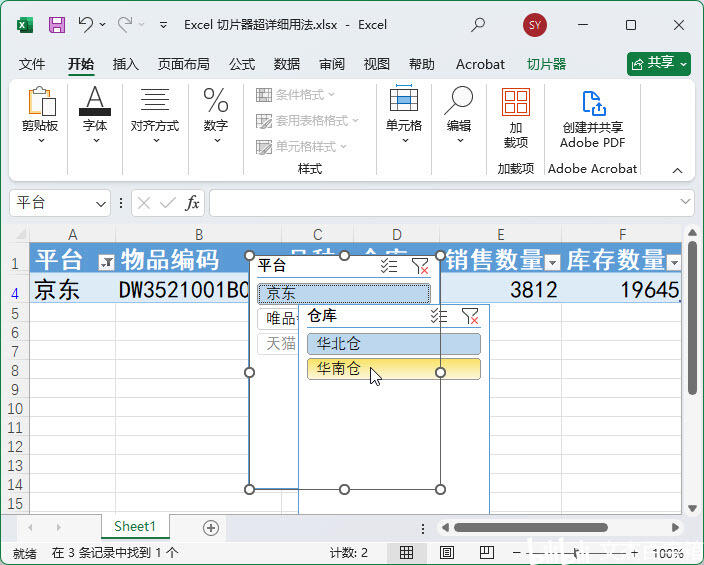Open the 加载项 add-ins button
The image size is (704, 565).
click(516, 119)
